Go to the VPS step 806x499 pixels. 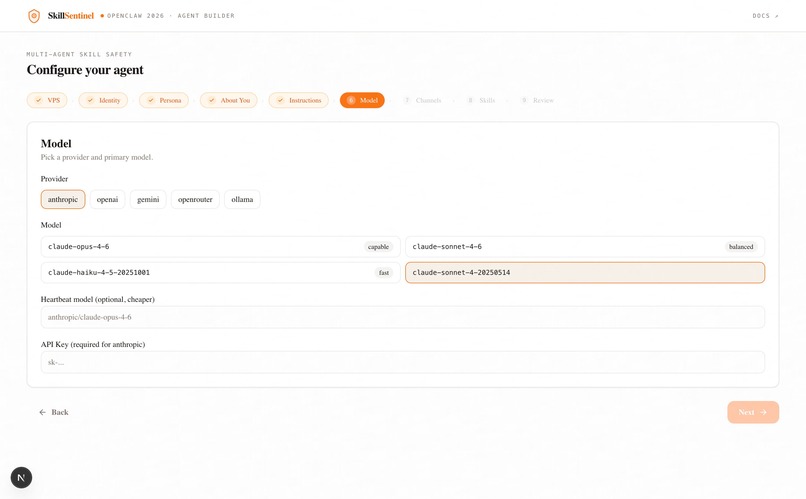[47, 100]
